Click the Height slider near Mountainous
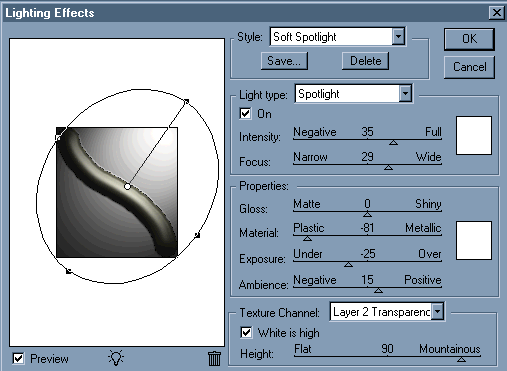The height and width of the screenshot is (371, 507). pyautogui.click(x=461, y=359)
